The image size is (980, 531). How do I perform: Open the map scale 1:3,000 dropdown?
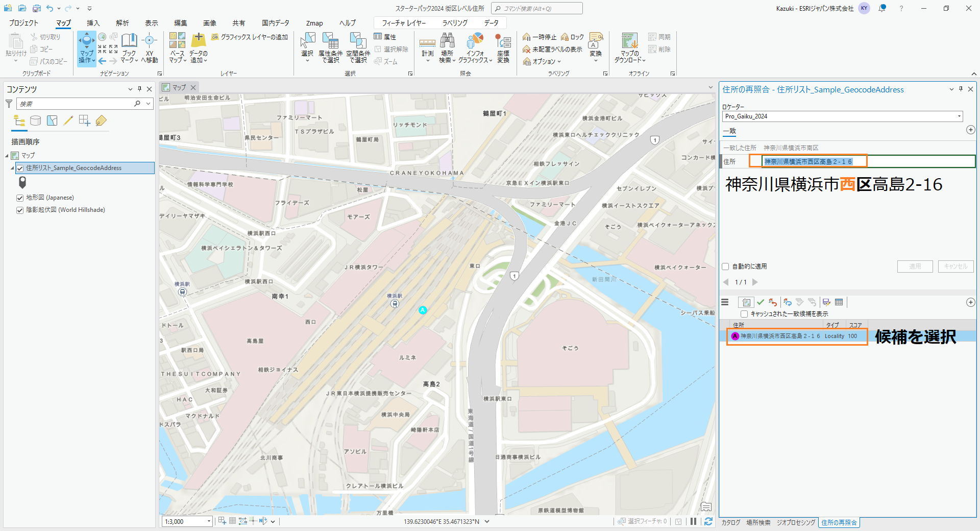[x=209, y=521]
